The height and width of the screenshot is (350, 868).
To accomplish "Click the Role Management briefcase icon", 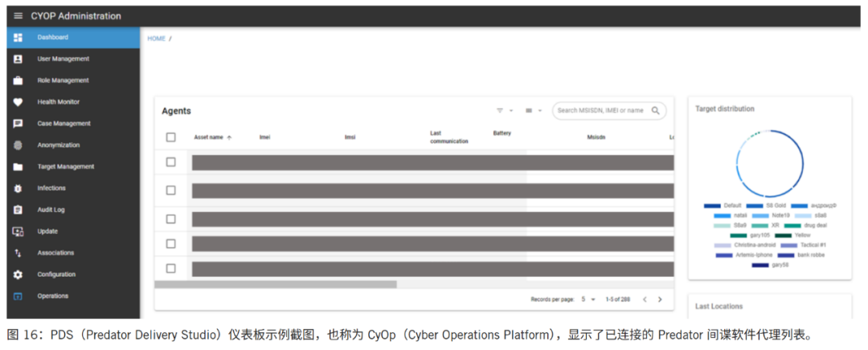I will point(18,81).
